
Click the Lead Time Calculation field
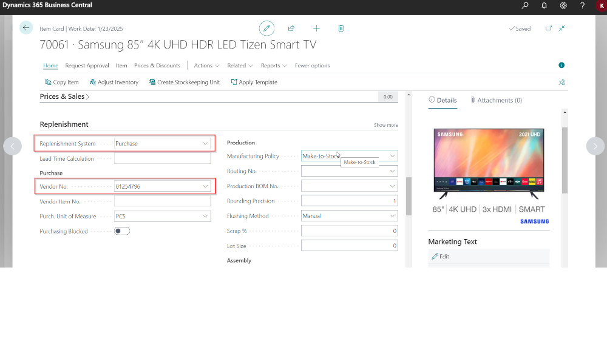(163, 158)
